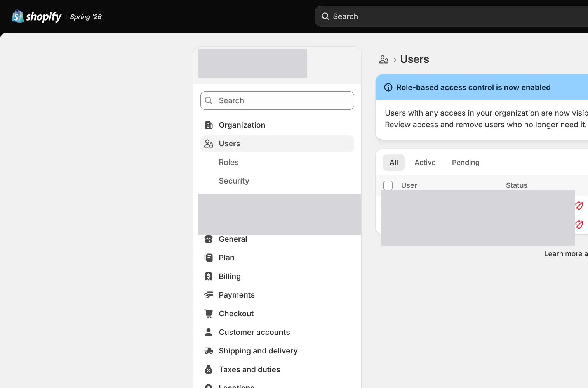
Task: Open the Organization settings icon
Action: 209,125
